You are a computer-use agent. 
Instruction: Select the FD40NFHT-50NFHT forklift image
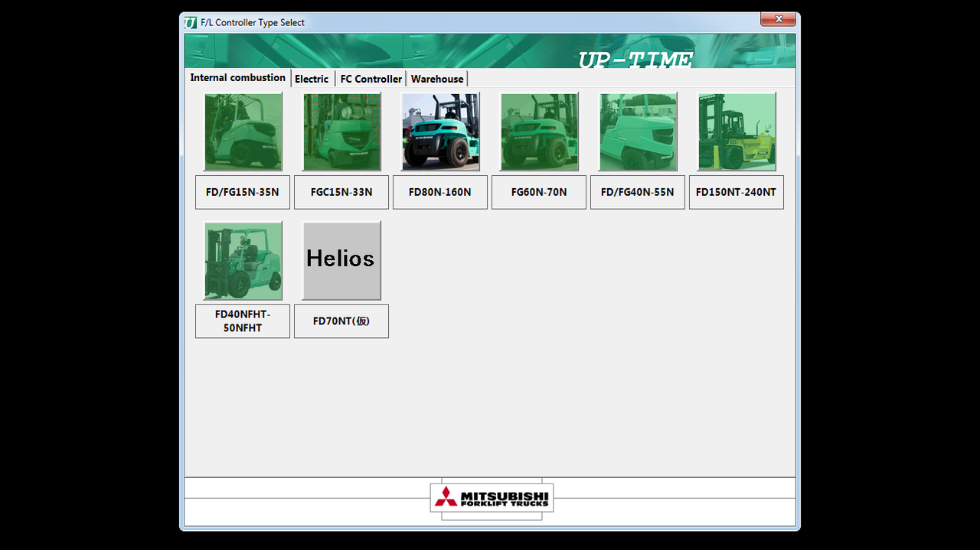coord(243,261)
